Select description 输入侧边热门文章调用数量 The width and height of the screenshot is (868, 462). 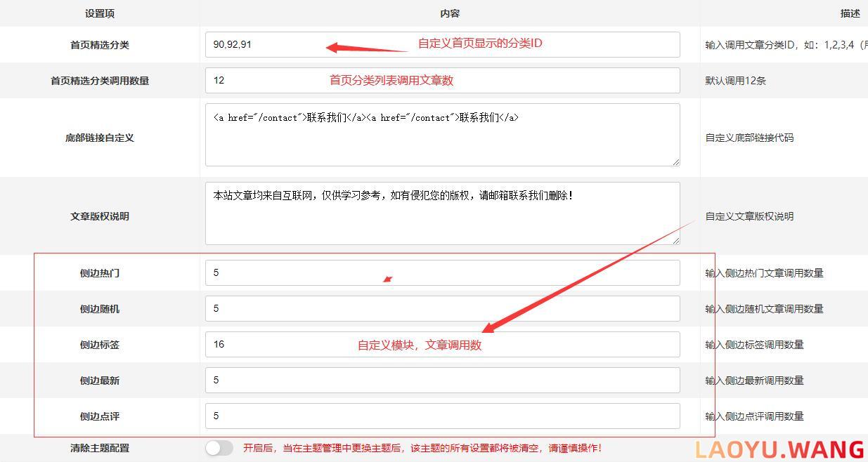[765, 273]
